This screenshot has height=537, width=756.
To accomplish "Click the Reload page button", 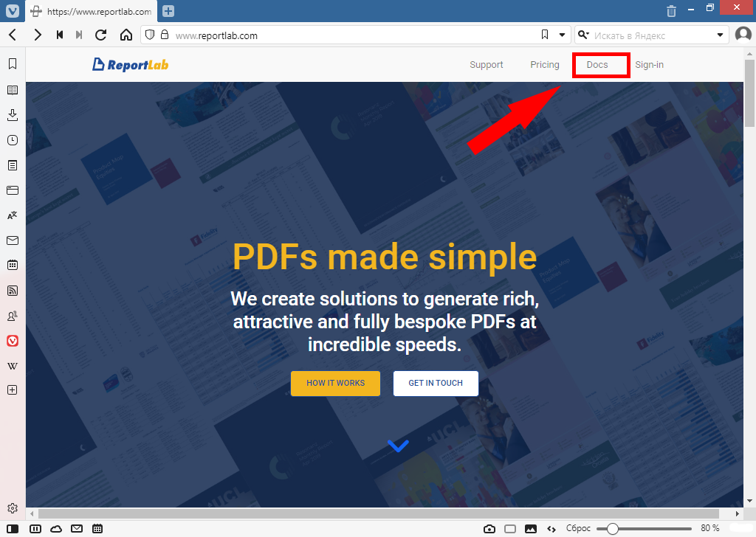I will [x=101, y=35].
